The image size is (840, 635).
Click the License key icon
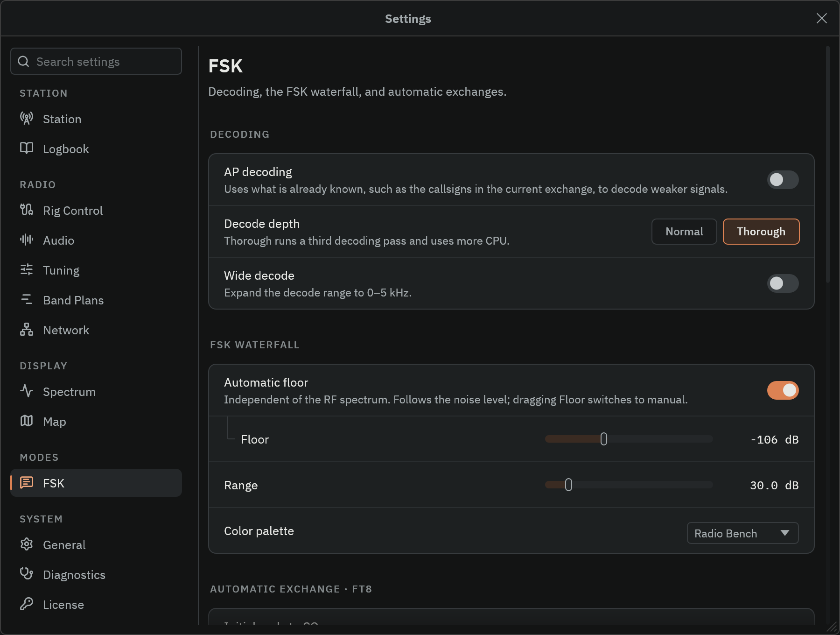27,604
